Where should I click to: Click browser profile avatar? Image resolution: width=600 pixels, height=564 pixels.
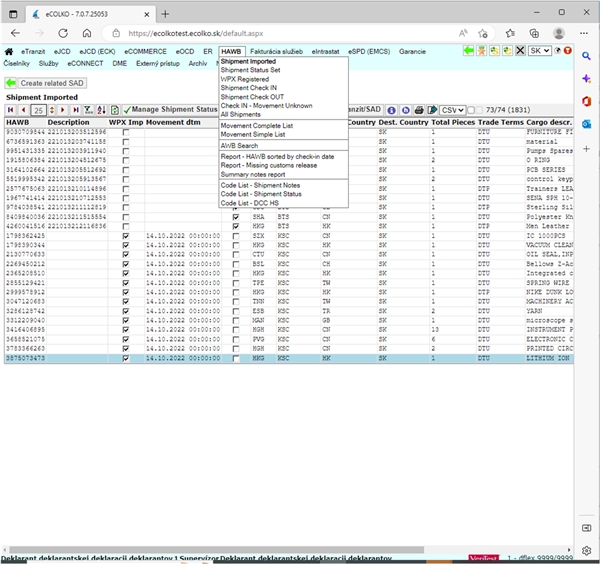[x=559, y=33]
